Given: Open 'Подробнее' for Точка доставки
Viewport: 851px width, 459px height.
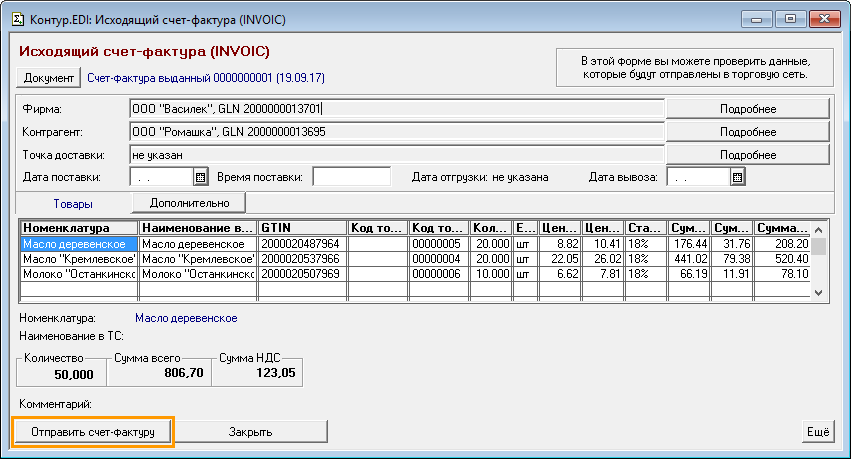Looking at the screenshot, I should pos(748,155).
